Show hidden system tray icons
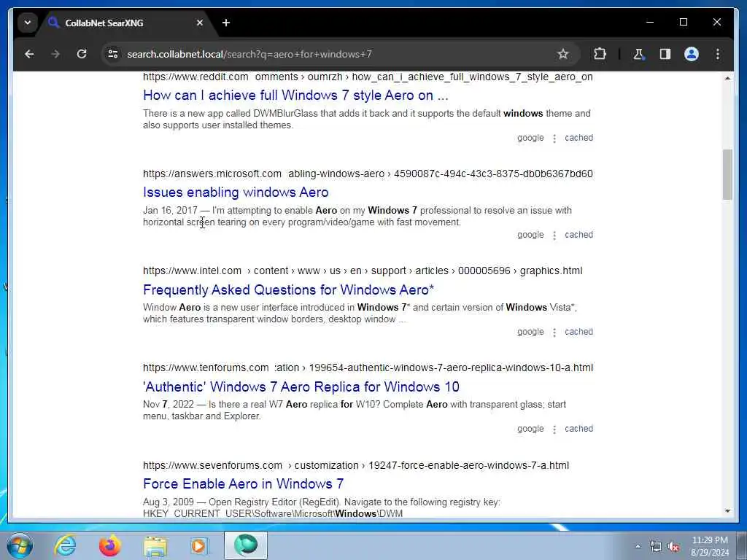 coord(638,546)
